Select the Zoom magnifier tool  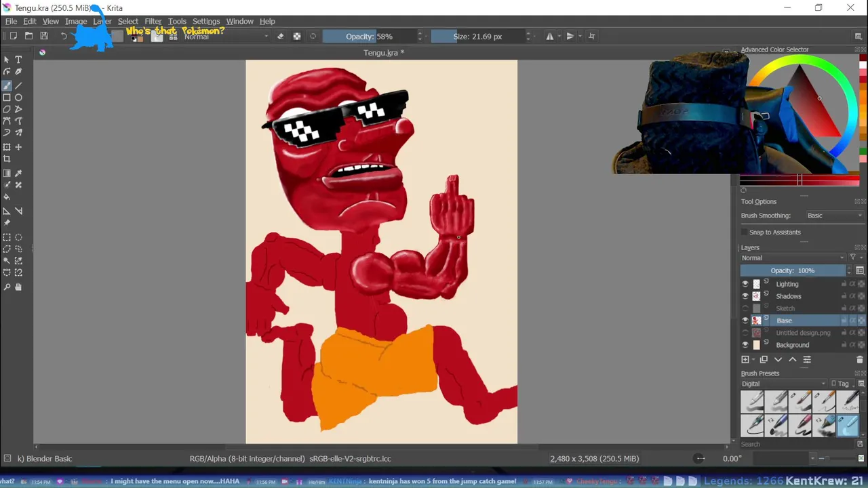7,287
